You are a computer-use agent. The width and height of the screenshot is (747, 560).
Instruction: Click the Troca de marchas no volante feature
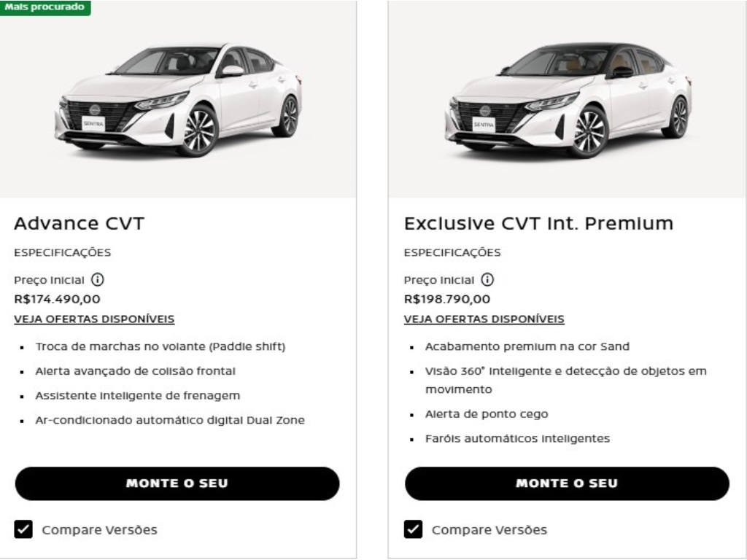tap(160, 346)
